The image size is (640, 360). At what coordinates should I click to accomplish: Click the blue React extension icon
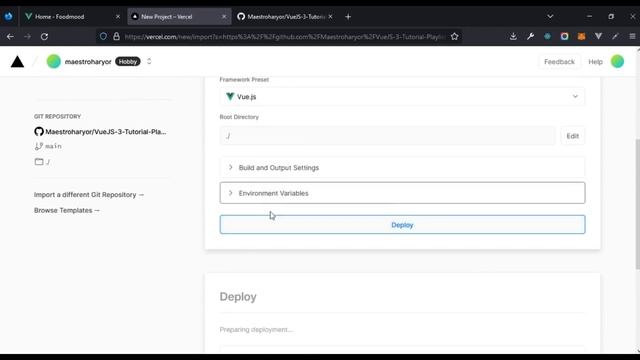547,37
